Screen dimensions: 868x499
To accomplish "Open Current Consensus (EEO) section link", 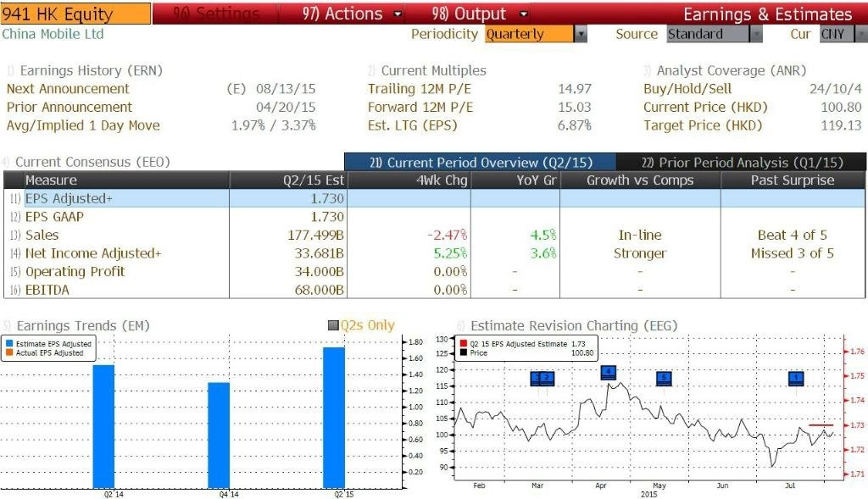I will point(92,162).
